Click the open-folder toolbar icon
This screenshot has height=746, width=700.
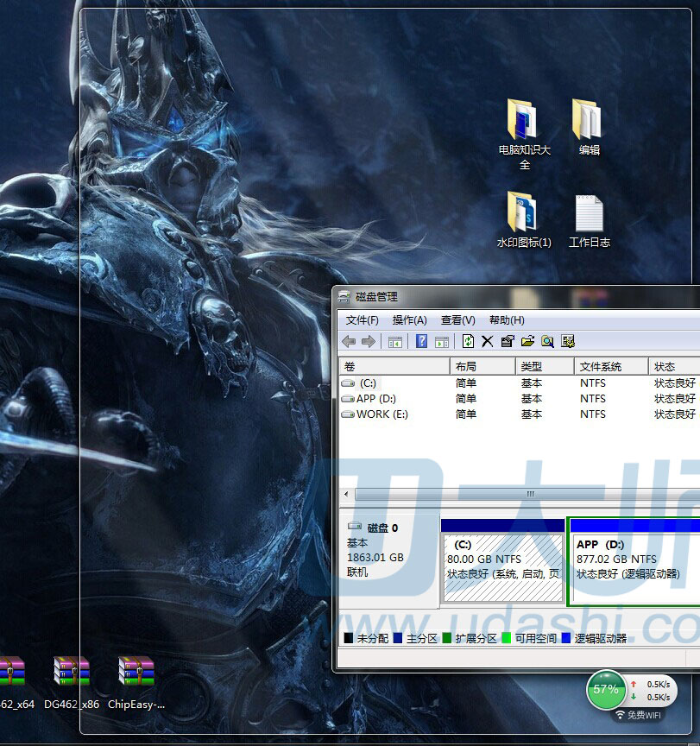tap(527, 341)
